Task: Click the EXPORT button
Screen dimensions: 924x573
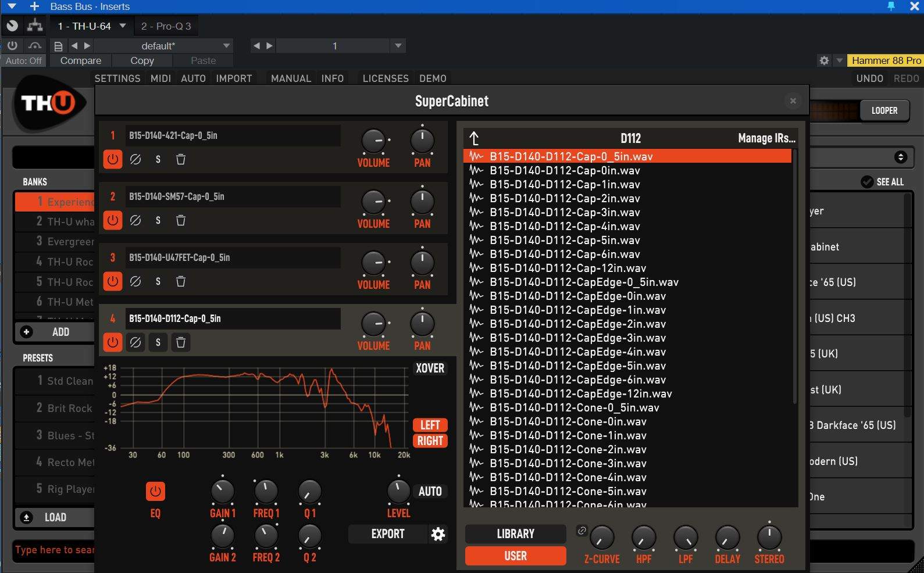Action: click(x=388, y=534)
